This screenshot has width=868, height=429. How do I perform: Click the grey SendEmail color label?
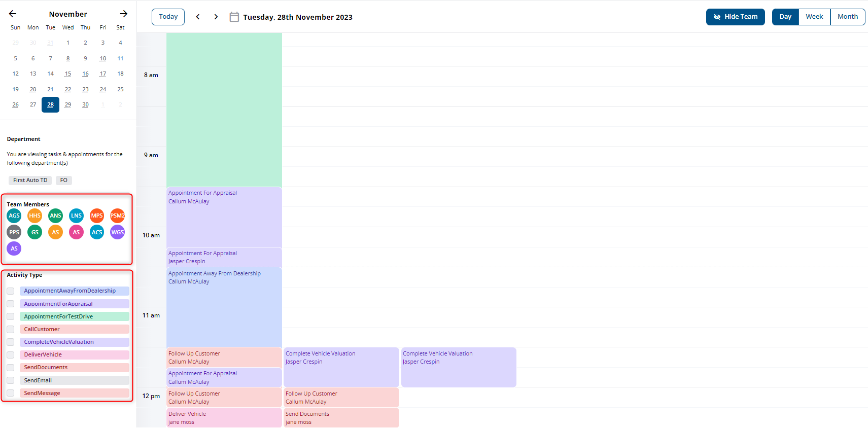(75, 380)
